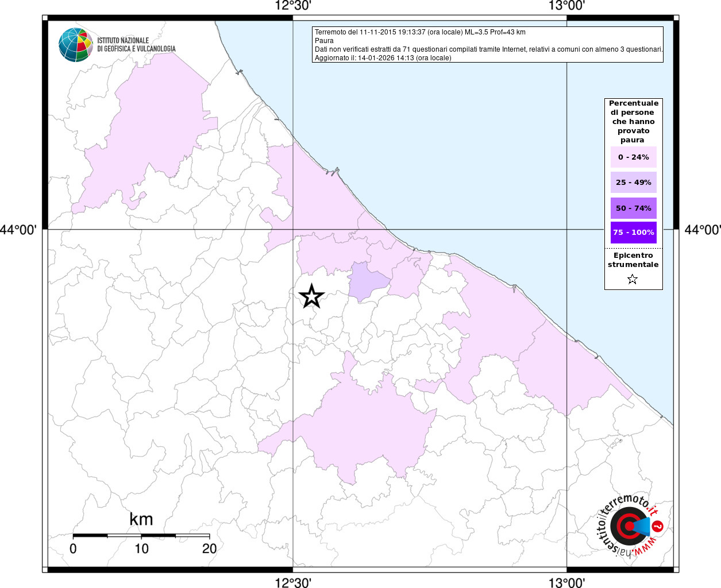The image size is (721, 588).
Task: Select the 0 - 24% legend swatch
Action: (x=633, y=157)
